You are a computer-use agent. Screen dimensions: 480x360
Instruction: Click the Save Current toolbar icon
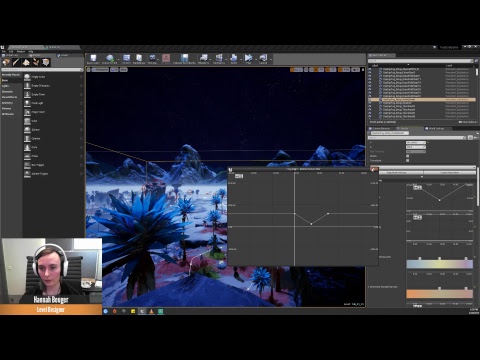point(93,58)
